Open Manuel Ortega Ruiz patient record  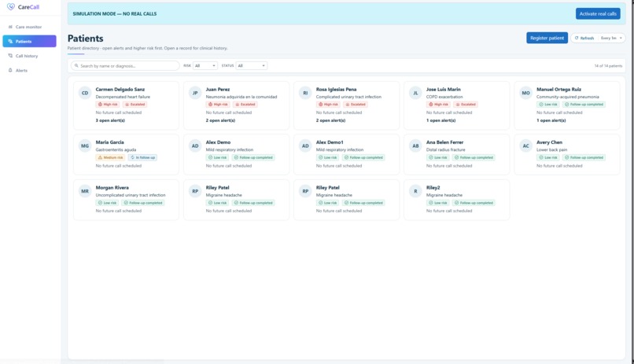coord(567,105)
